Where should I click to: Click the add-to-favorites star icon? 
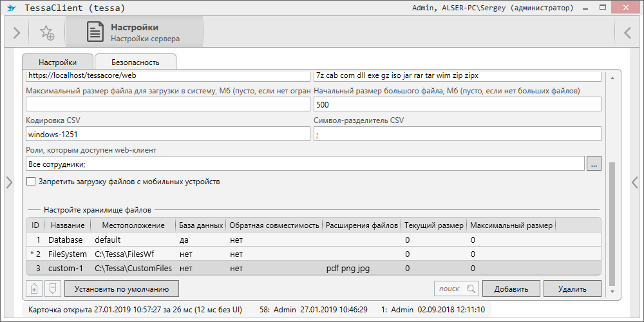tap(46, 33)
